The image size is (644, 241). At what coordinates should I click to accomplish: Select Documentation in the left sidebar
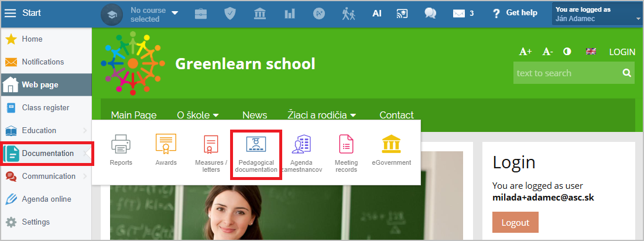coord(47,154)
